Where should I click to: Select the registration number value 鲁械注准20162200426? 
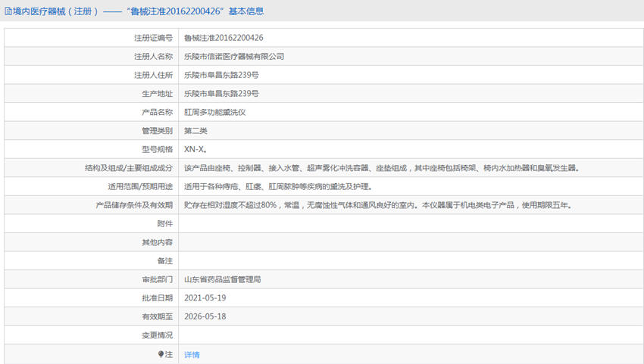click(224, 38)
